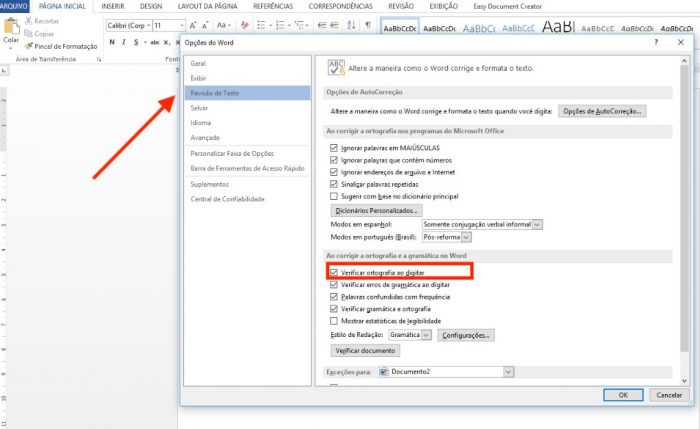
Task: Click the Underline (S) formatting icon
Action: (137, 42)
